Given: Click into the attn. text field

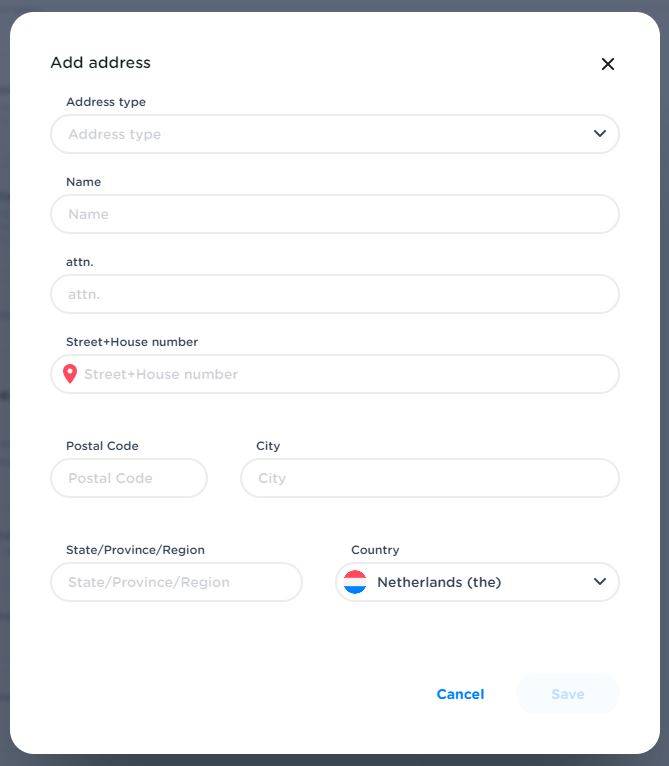Looking at the screenshot, I should tap(335, 294).
